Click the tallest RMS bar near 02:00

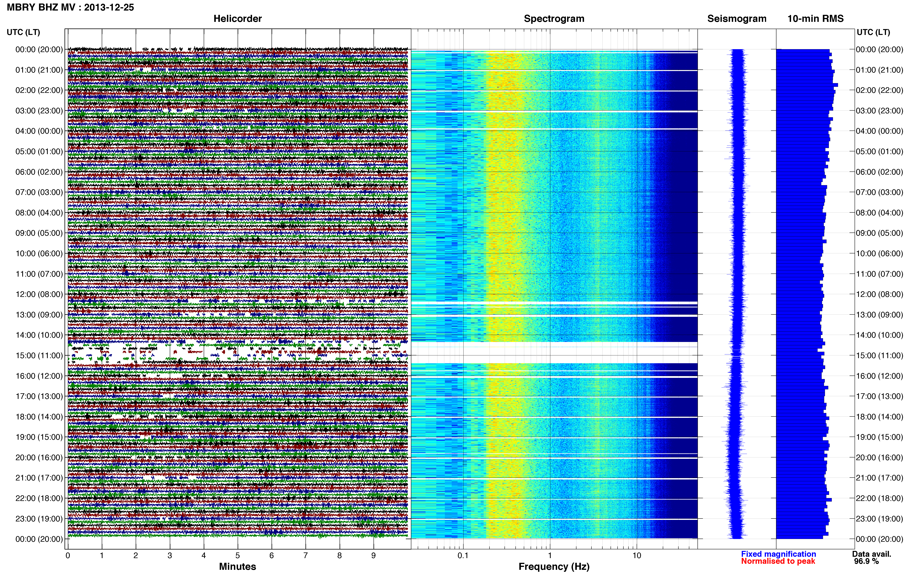click(x=807, y=85)
